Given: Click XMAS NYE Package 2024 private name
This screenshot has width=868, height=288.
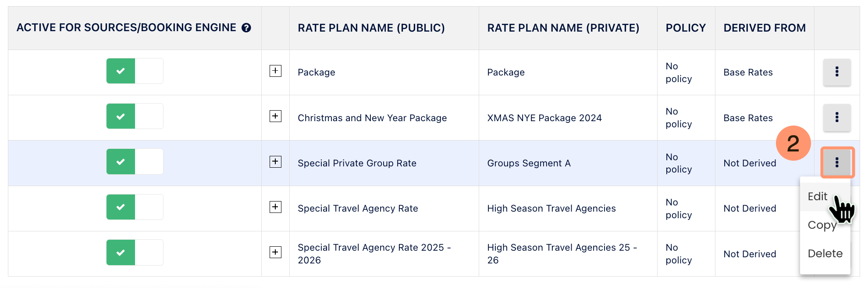Looking at the screenshot, I should (x=544, y=118).
